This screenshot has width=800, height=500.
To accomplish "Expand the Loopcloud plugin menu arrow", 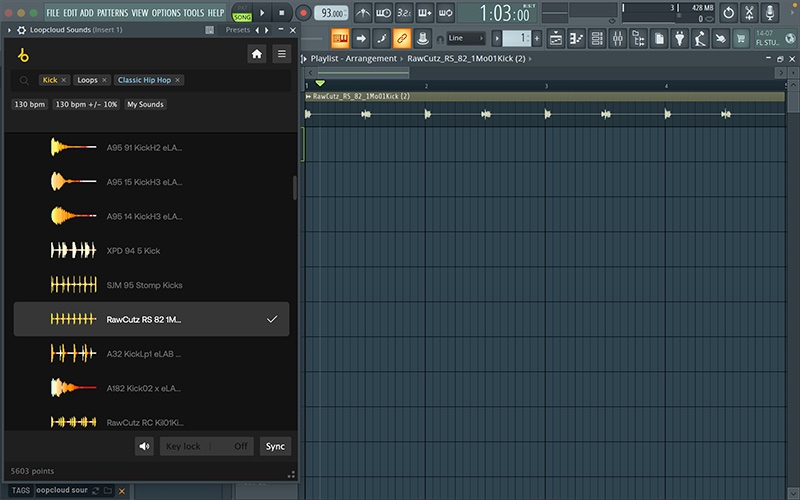I will pyautogui.click(x=10, y=30).
